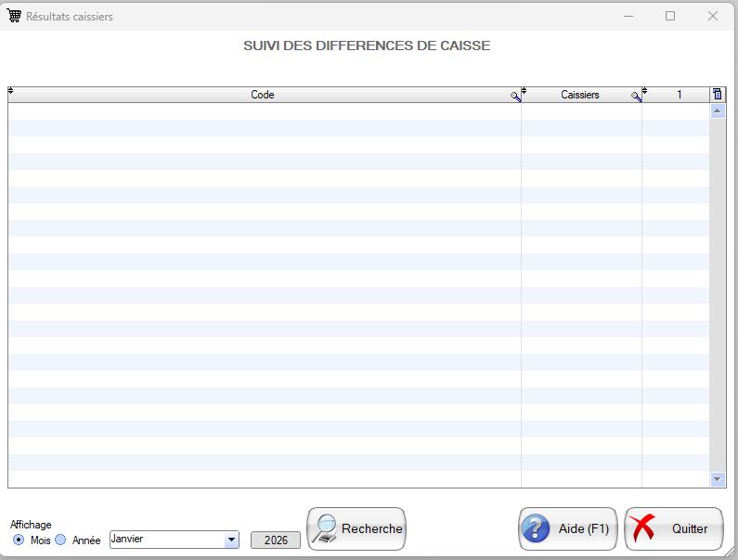Open the search magnifier in the Caissiers column header
The width and height of the screenshot is (738, 560).
tap(636, 97)
